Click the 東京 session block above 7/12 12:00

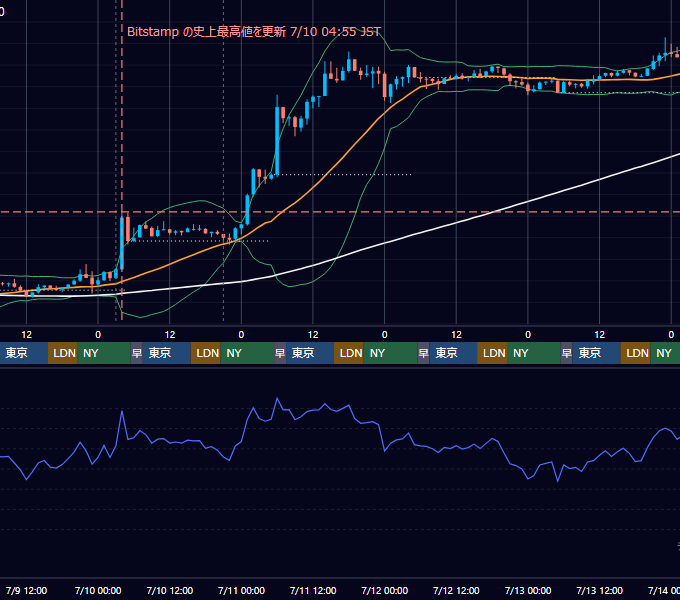click(453, 353)
